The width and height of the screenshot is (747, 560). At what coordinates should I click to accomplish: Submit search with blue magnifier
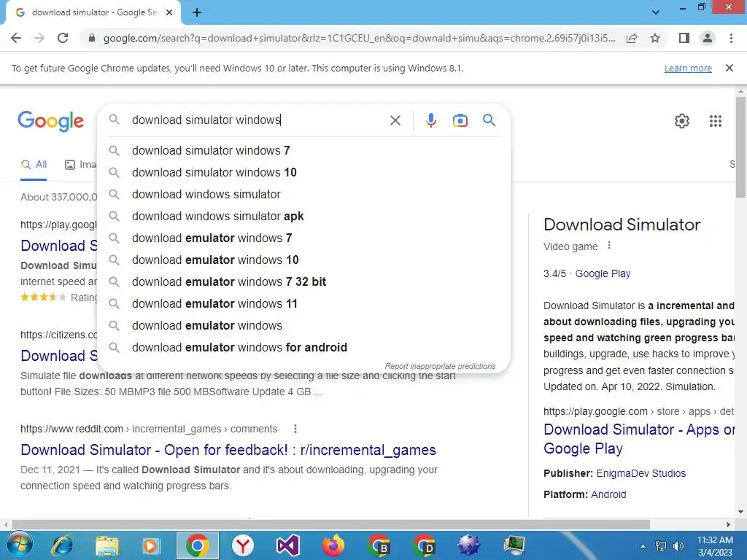(x=489, y=120)
